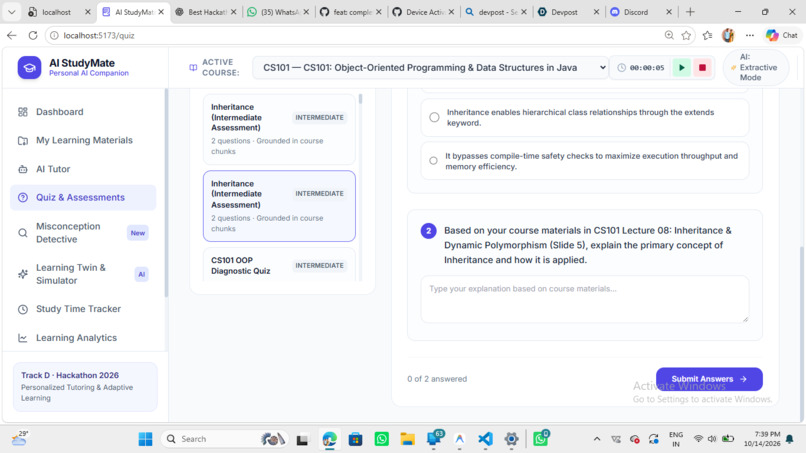Switch to the Device Activation GitHub tab
The height and width of the screenshot is (453, 806).
pyautogui.click(x=424, y=12)
